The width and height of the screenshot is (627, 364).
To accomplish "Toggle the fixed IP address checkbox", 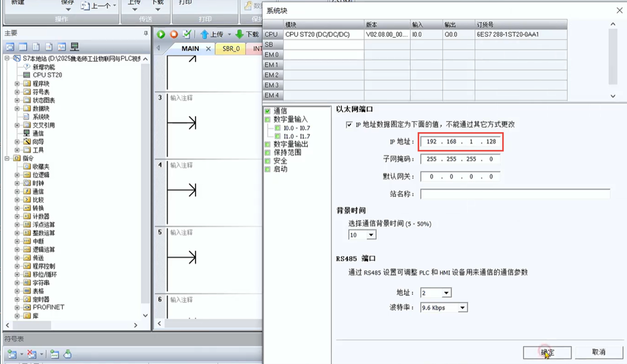I will 349,125.
